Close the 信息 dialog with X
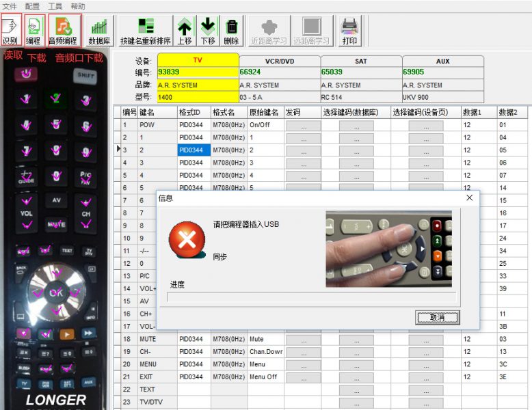Screen dimensions: 532x410 (469, 197)
